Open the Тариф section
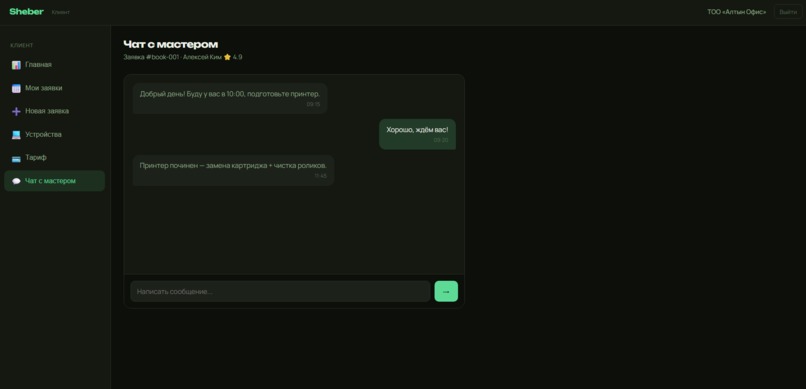 (54, 158)
